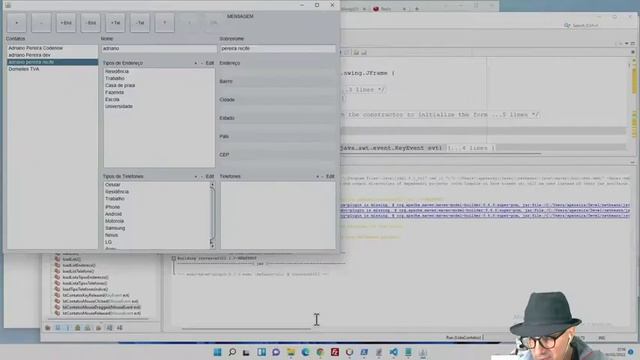Select loadListTelefone method in Navigator

[78, 271]
